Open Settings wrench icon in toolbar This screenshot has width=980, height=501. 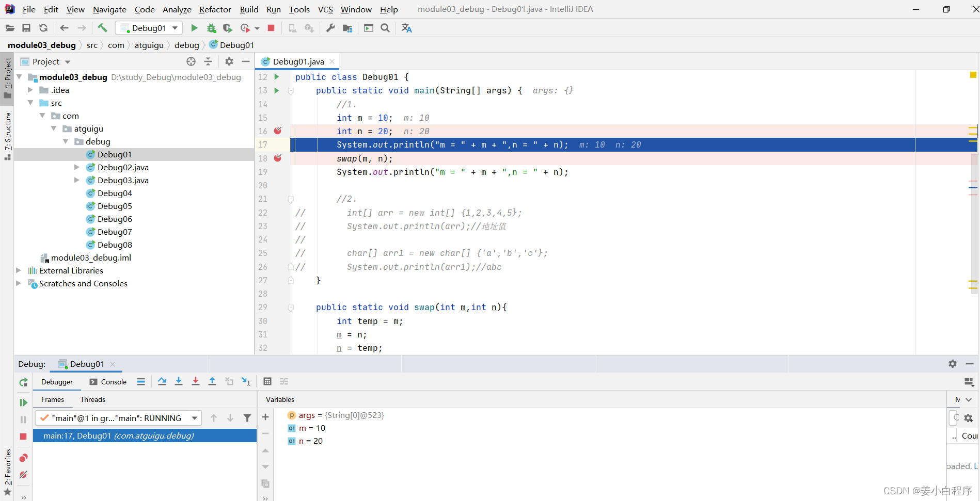[x=330, y=28]
